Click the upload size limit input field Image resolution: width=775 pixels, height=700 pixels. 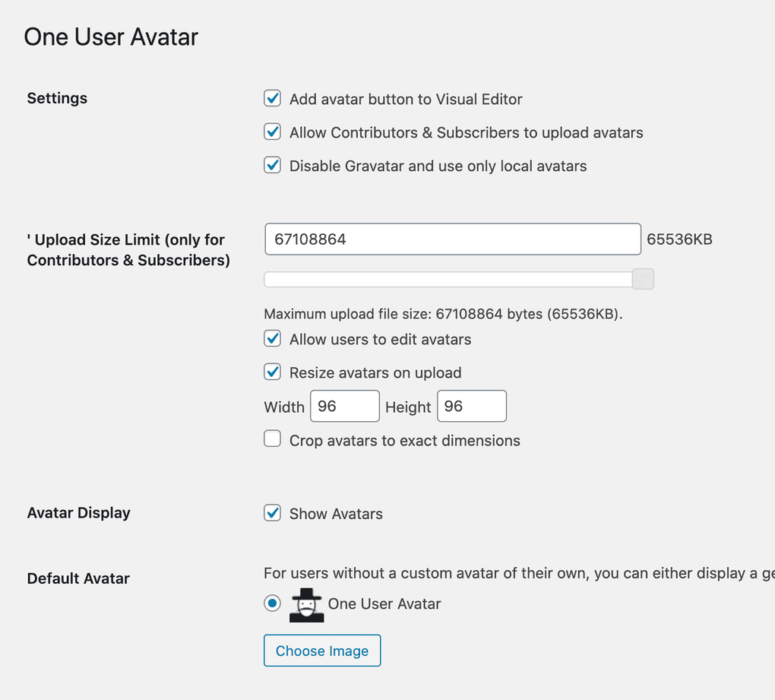453,239
